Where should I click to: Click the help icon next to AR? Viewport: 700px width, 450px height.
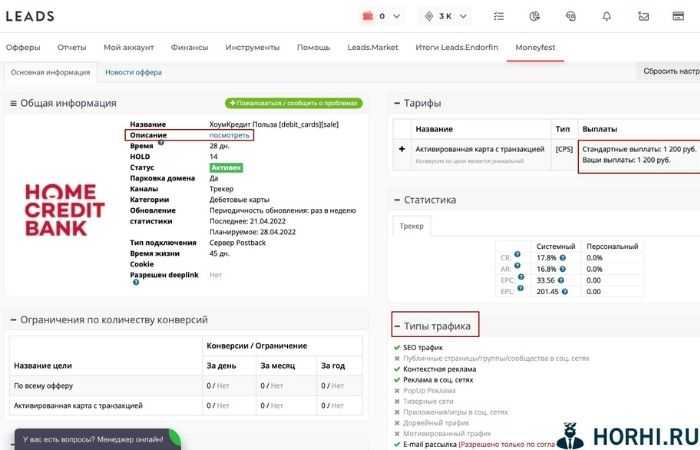point(517,265)
